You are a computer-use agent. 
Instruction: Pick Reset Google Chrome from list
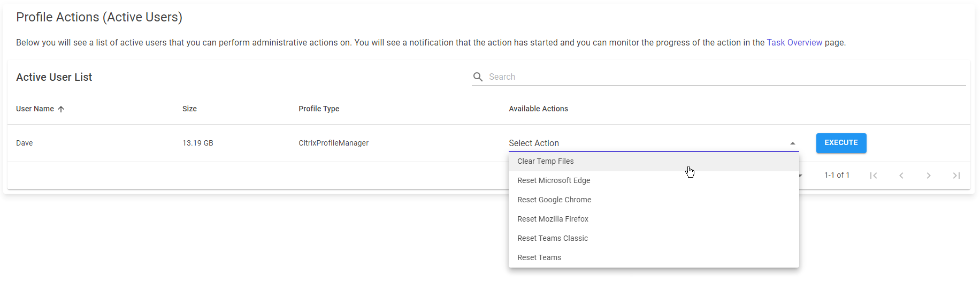[554, 200]
